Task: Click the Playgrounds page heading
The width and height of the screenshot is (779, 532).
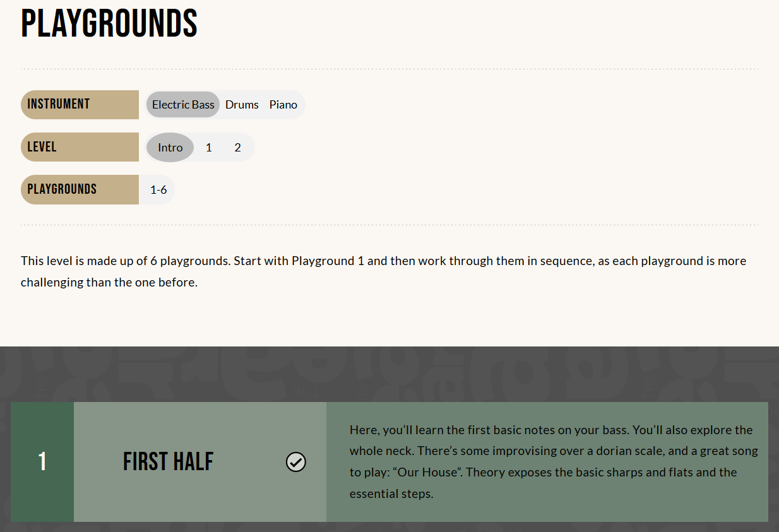Action: (x=109, y=24)
